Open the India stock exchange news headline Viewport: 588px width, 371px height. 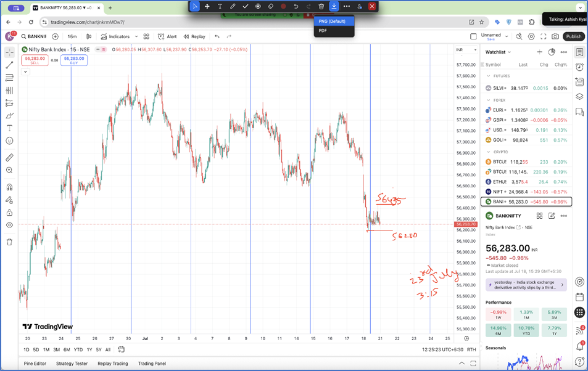point(526,285)
